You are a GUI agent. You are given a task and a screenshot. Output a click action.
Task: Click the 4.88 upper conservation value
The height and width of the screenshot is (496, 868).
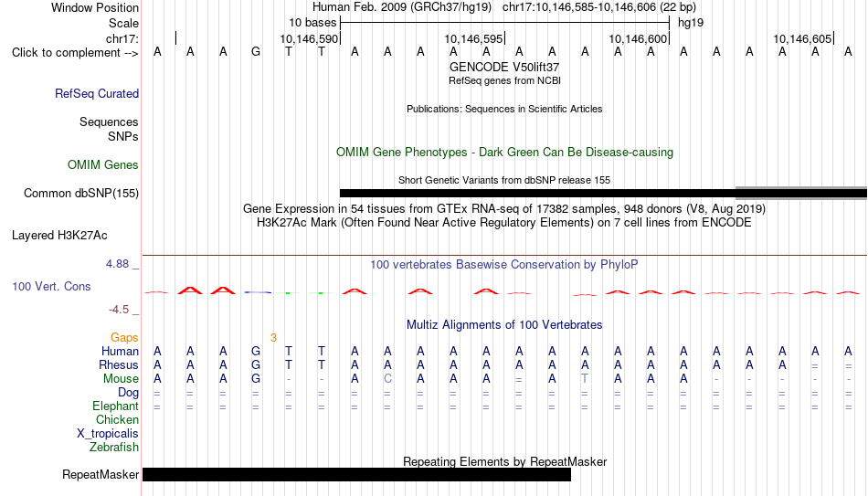pos(118,264)
